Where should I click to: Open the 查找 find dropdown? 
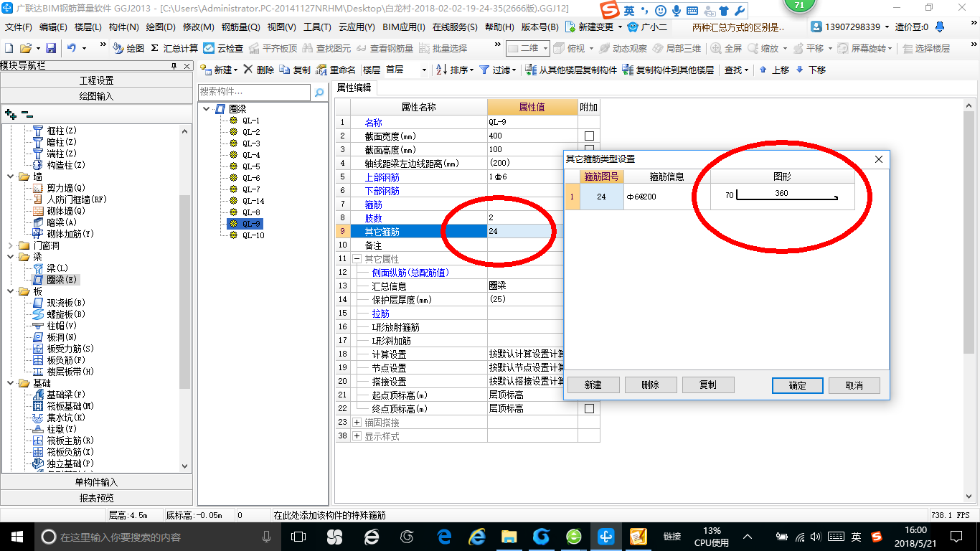pyautogui.click(x=737, y=70)
